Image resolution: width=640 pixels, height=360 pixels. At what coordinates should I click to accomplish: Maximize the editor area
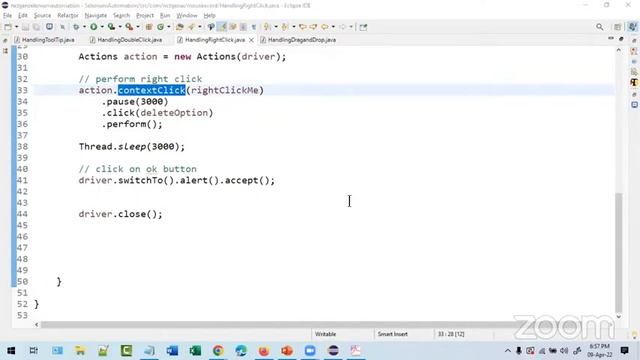[x=621, y=39]
